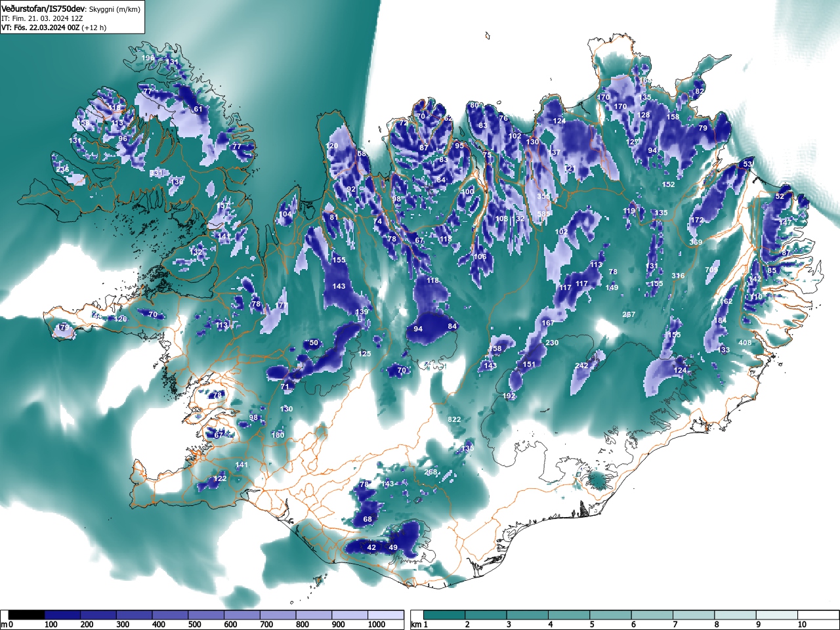Click the '192' value on the map
Screen dimensions: 840x630
[509, 396]
